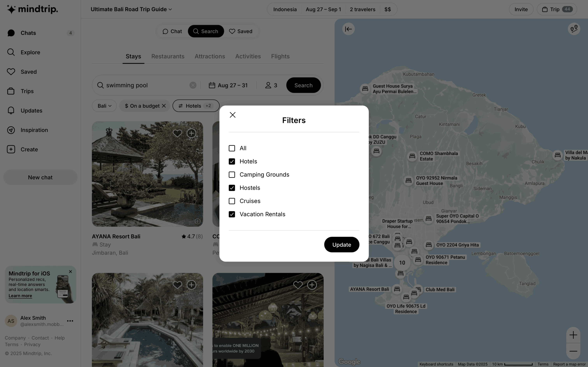Collapse the map panel arrow icon
Viewport: 588px width, 367px height.
coord(348,29)
